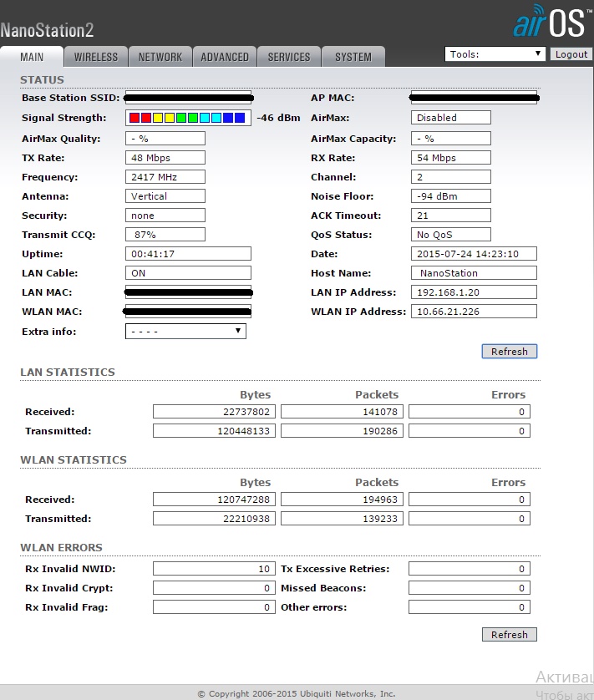Click the Tx Excessive Retries value field
The height and width of the screenshot is (700, 594).
470,569
